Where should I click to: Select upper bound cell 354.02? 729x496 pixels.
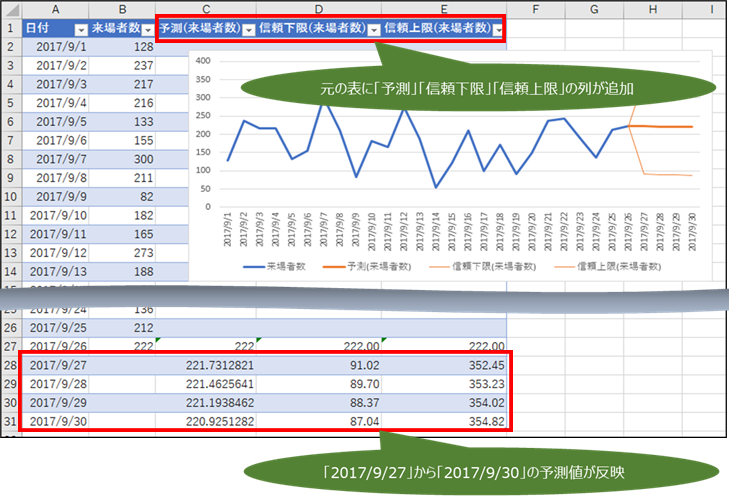[x=444, y=403]
